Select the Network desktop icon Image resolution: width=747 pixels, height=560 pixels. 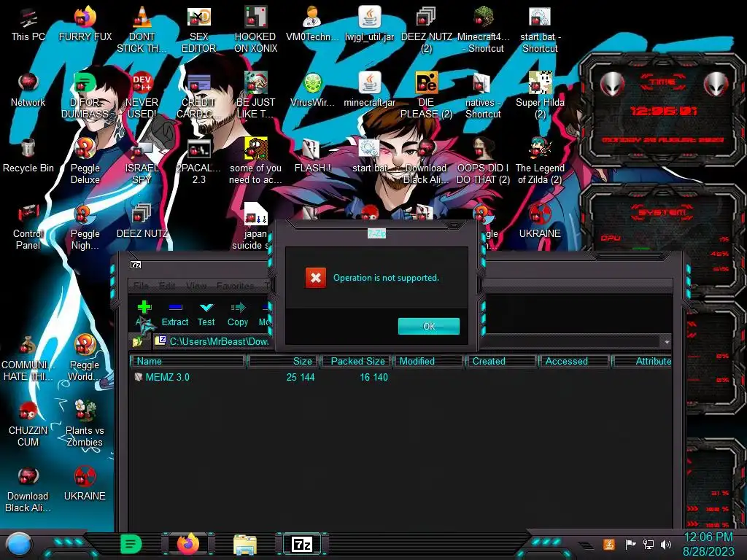coord(28,90)
